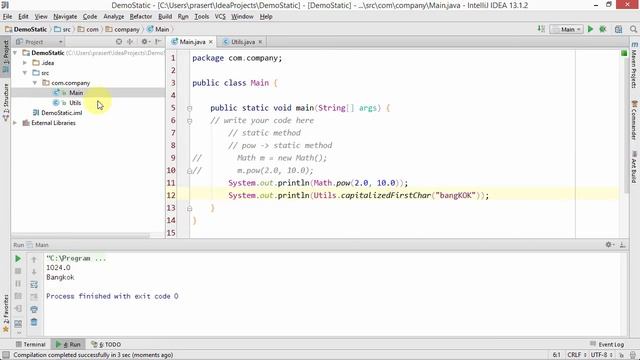
Task: Open the Project view type dropdown
Action: pos(39,42)
